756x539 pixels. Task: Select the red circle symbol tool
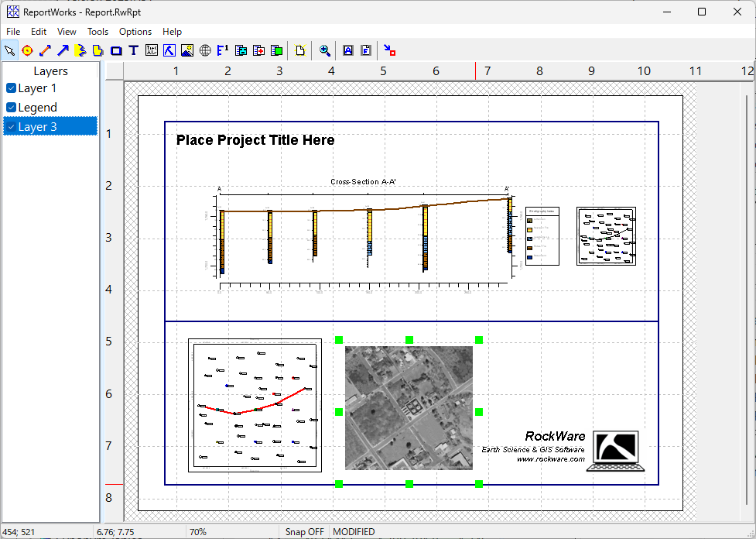(x=27, y=51)
